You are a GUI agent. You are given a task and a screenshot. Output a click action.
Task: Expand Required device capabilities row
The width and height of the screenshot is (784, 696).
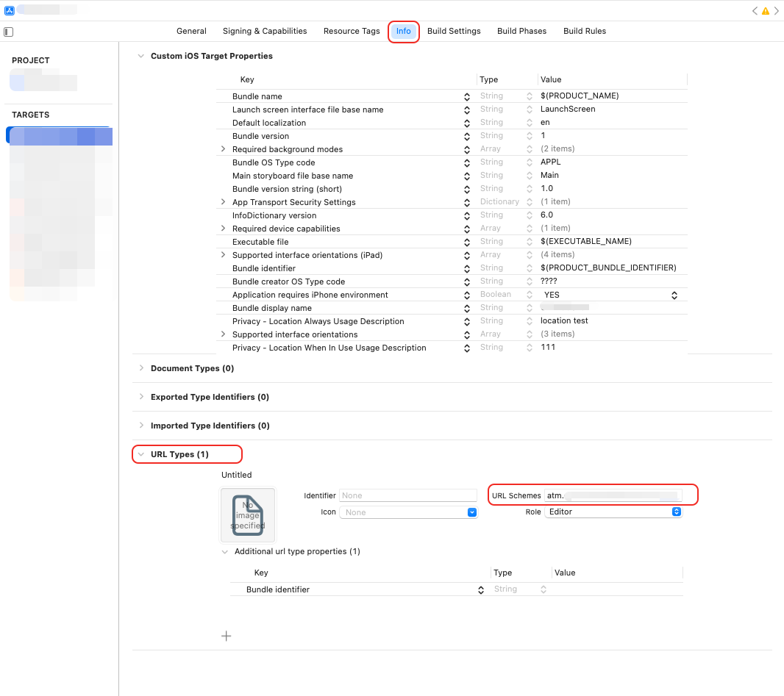[x=223, y=229]
